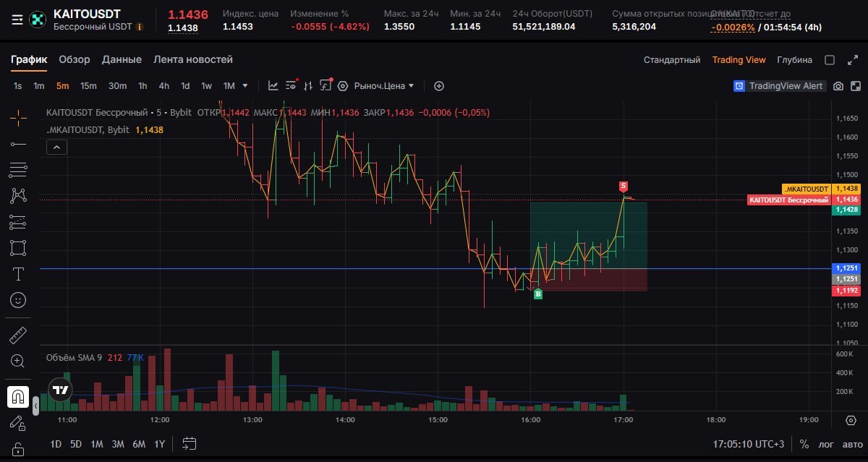Viewport: 868px width, 462px height.
Task: Switch to the Обзор tab
Action: click(x=75, y=59)
